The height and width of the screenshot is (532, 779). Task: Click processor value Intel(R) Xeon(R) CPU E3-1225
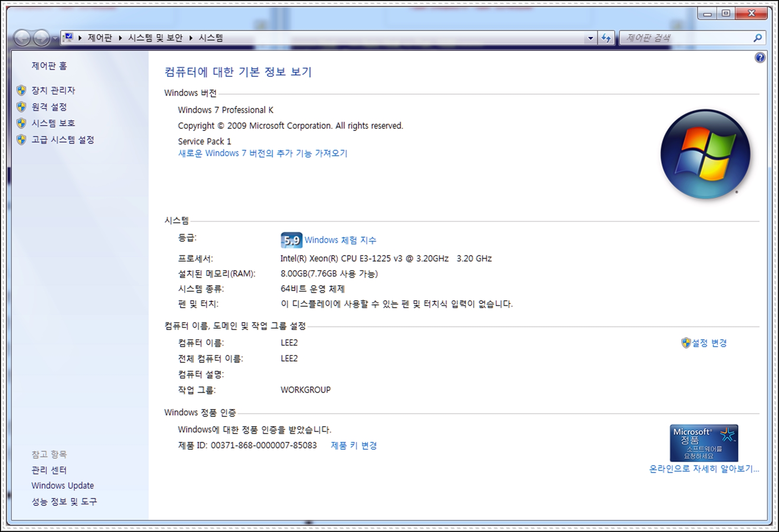(x=386, y=259)
